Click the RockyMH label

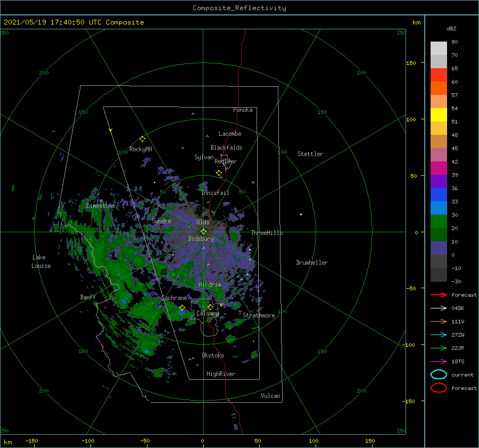[x=141, y=149]
